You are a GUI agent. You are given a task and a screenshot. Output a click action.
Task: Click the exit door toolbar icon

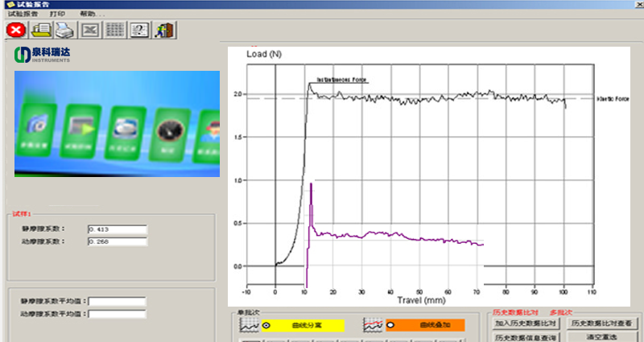165,30
